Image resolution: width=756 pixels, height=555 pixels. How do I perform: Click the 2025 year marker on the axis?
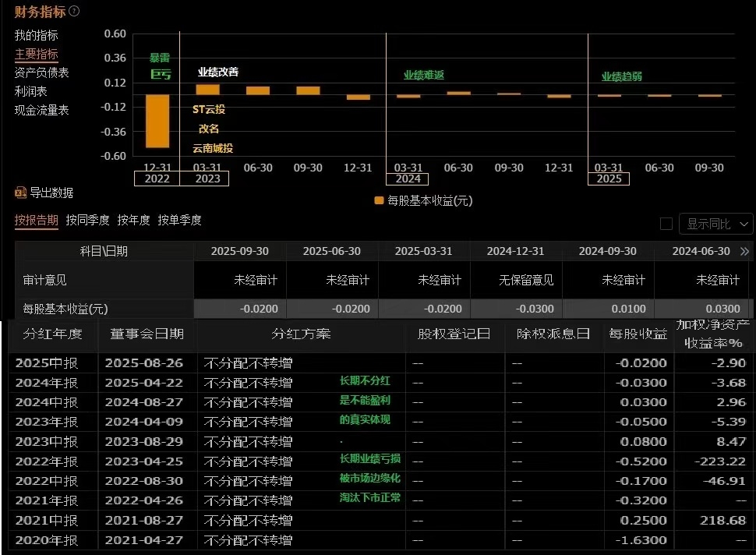pyautogui.click(x=609, y=179)
